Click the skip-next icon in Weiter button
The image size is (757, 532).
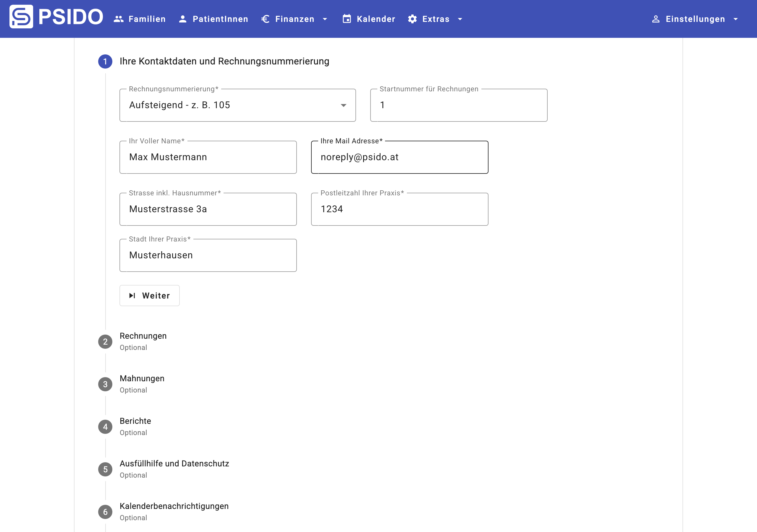pyautogui.click(x=132, y=296)
